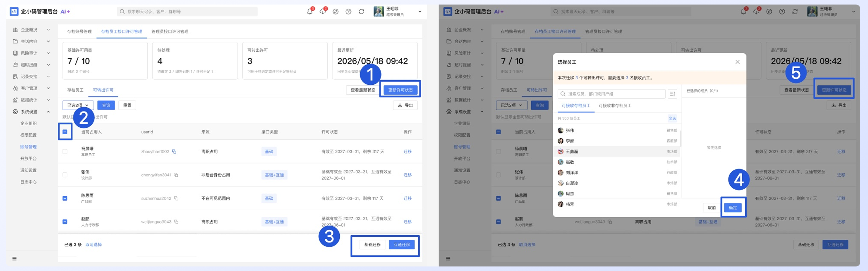Copy userid suzhenhua2042 in the left screenshot

point(176,198)
